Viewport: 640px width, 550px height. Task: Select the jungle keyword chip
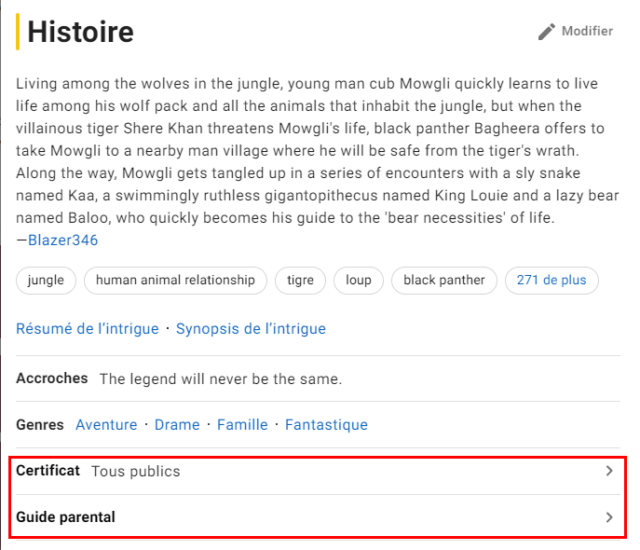tap(46, 281)
